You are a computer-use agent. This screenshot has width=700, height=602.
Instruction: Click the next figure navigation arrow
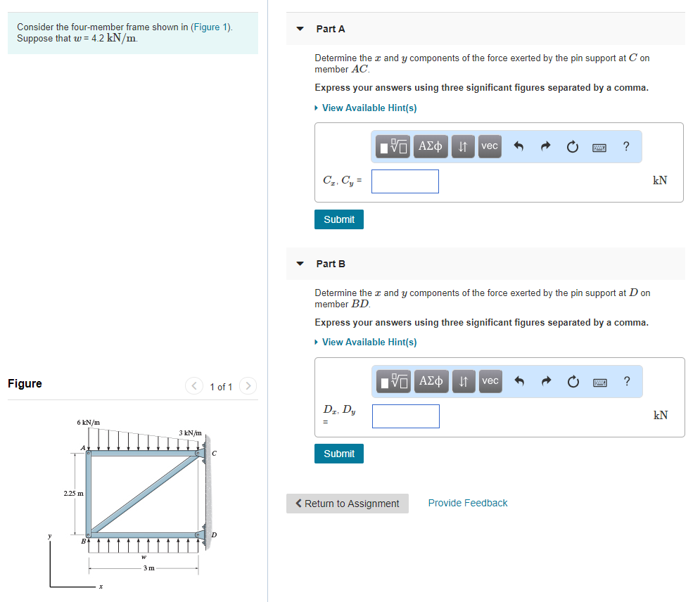[x=248, y=386]
